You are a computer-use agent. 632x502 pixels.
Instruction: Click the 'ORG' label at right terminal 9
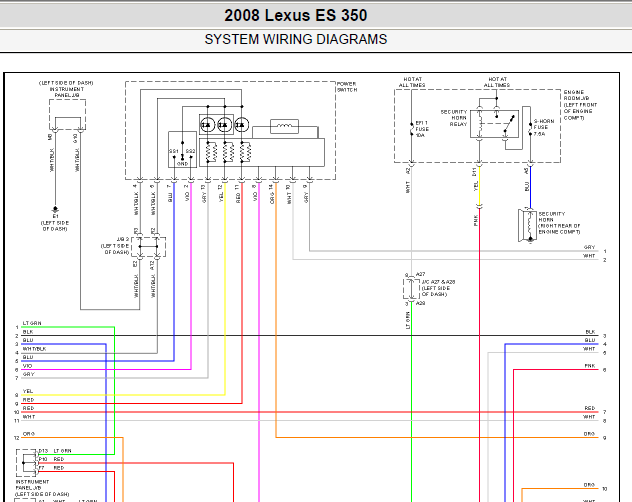tap(589, 434)
